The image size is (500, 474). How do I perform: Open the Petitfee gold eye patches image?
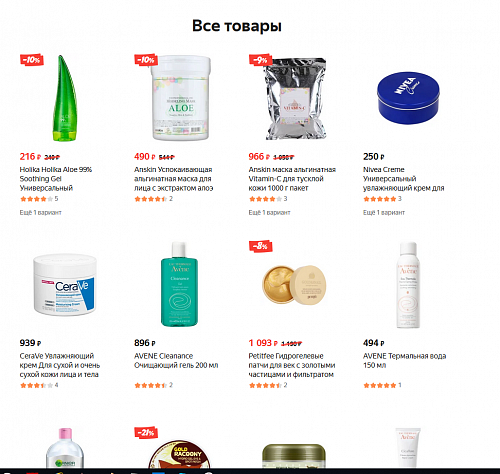[x=294, y=284]
